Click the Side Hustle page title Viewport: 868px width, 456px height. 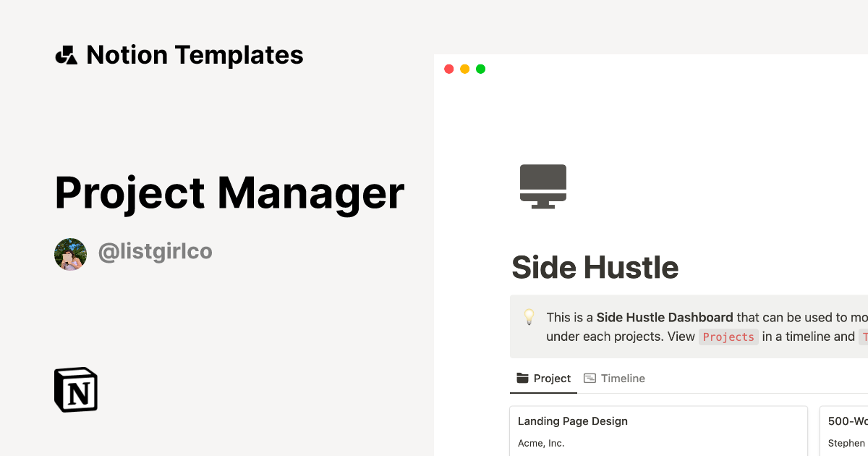click(x=595, y=267)
